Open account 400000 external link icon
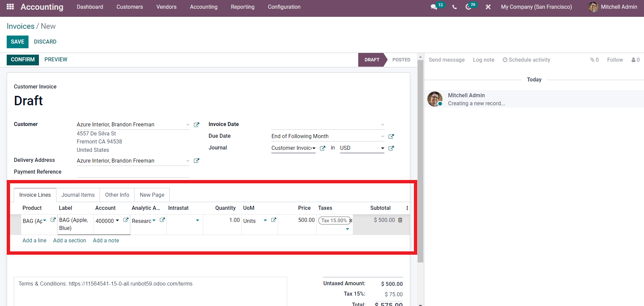The width and height of the screenshot is (644, 306). pyautogui.click(x=126, y=220)
